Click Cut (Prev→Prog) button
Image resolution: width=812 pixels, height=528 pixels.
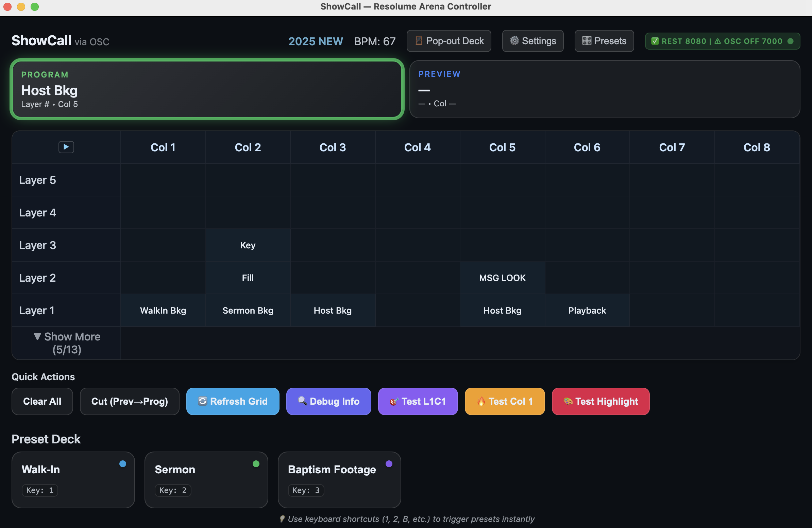point(129,401)
